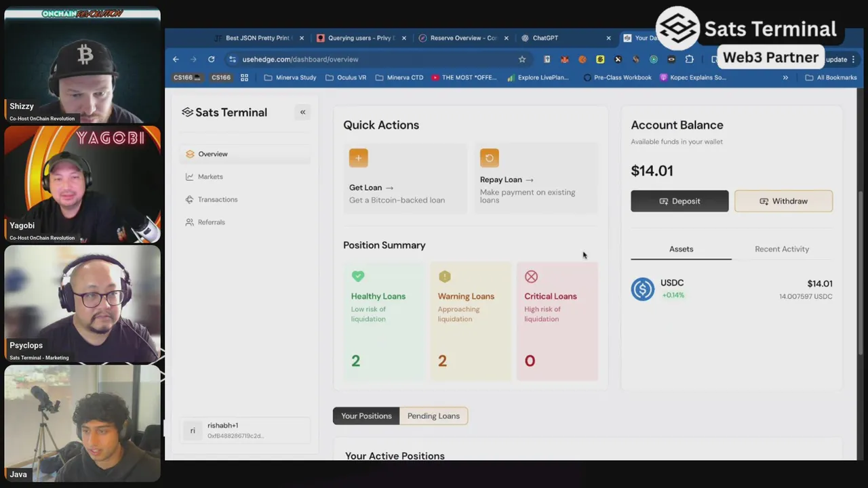Screen dimensions: 868x488
Task: Switch to the Assets tab
Action: pos(681,249)
